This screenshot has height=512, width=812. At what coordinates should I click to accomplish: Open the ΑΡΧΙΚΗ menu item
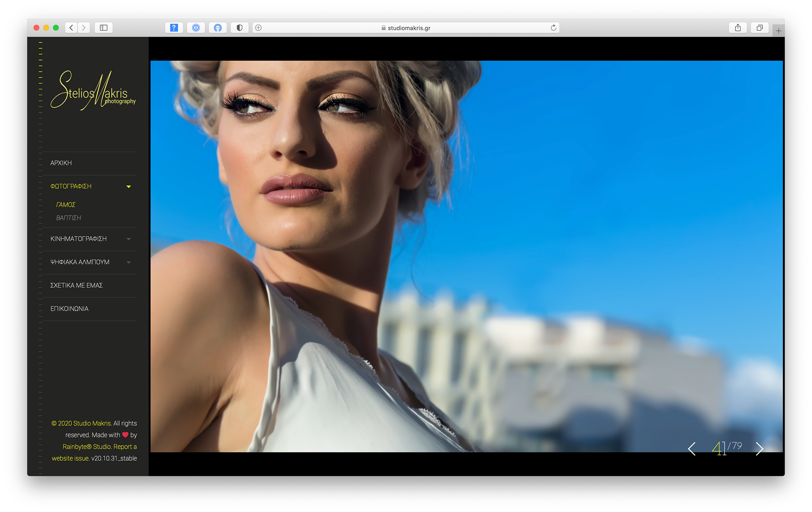(61, 163)
